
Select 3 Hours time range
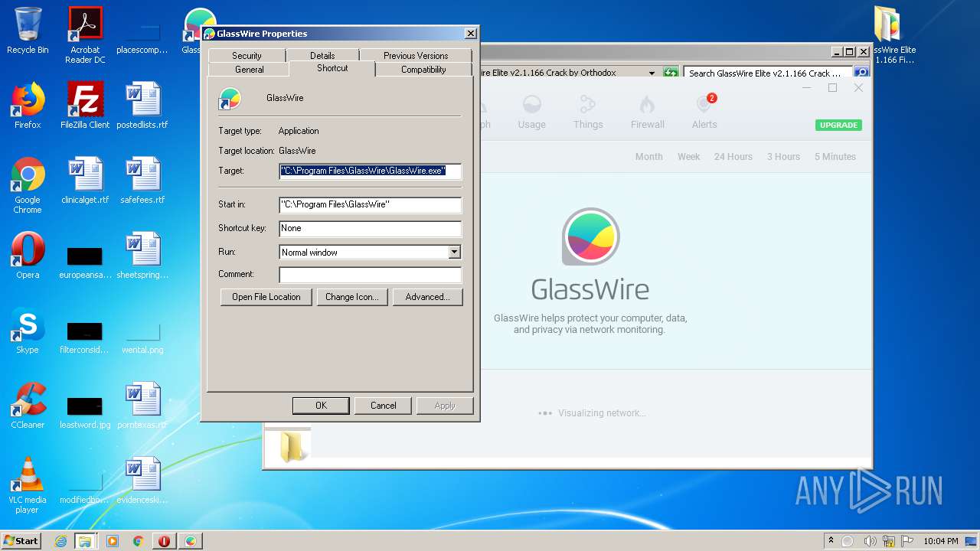point(783,156)
